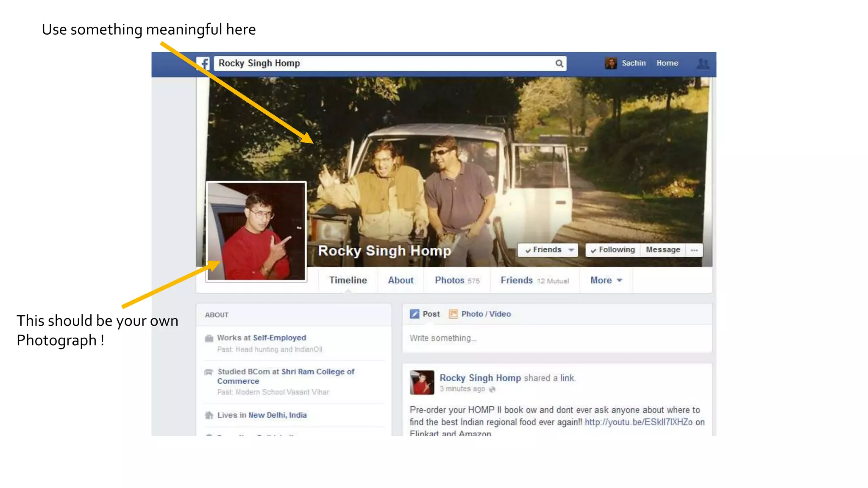Open the friend requests icon
The height and width of the screenshot is (488, 868).
[703, 64]
